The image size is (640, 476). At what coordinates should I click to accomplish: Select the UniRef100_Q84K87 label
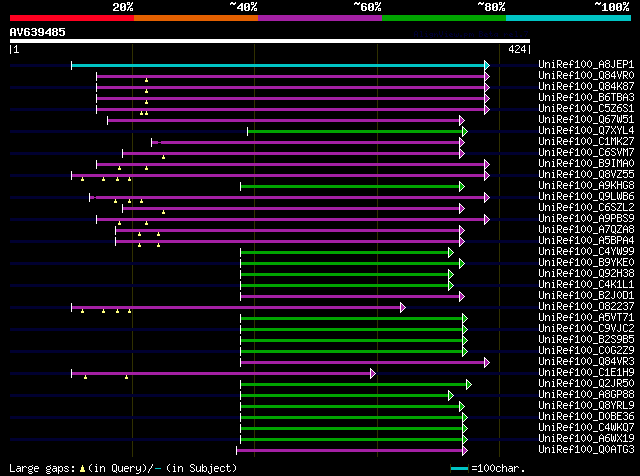pyautogui.click(x=586, y=86)
